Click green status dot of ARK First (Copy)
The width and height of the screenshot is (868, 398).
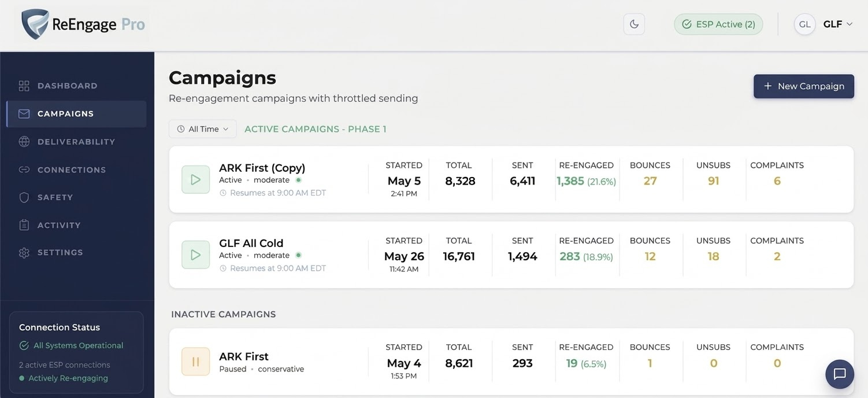coord(298,180)
